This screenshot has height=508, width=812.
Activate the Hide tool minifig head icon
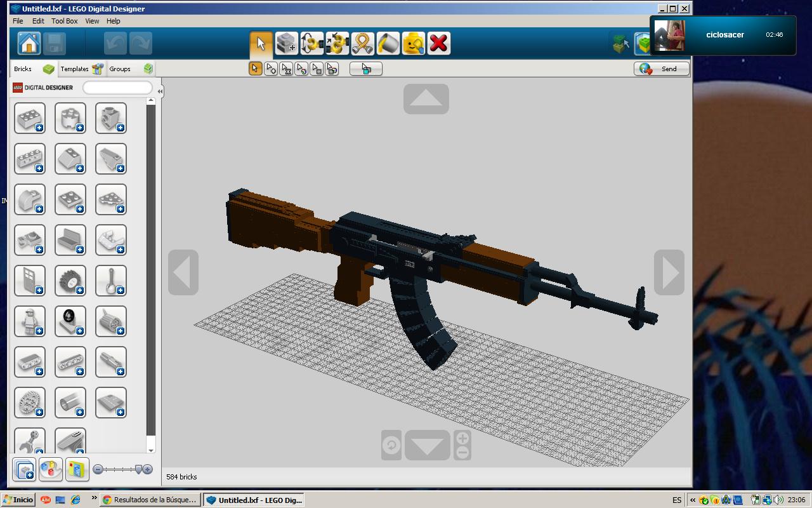[414, 43]
